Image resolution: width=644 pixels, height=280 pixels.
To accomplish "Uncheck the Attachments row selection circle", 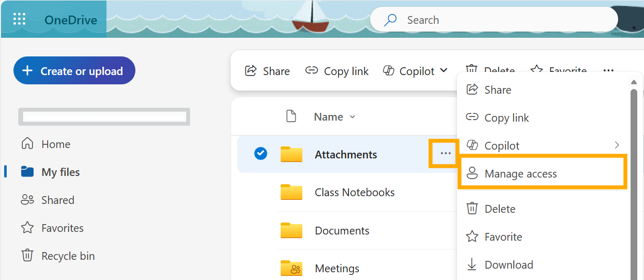I will click(x=261, y=154).
